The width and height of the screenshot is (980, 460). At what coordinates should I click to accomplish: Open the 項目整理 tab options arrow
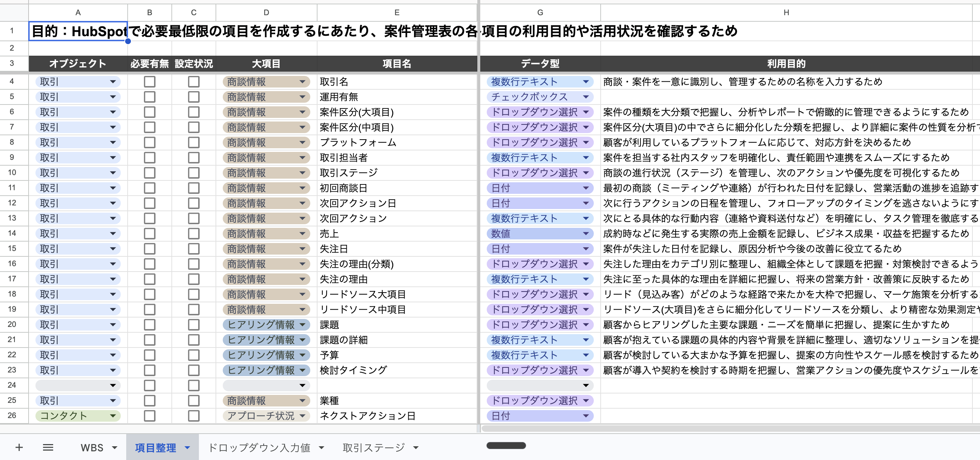click(187, 448)
